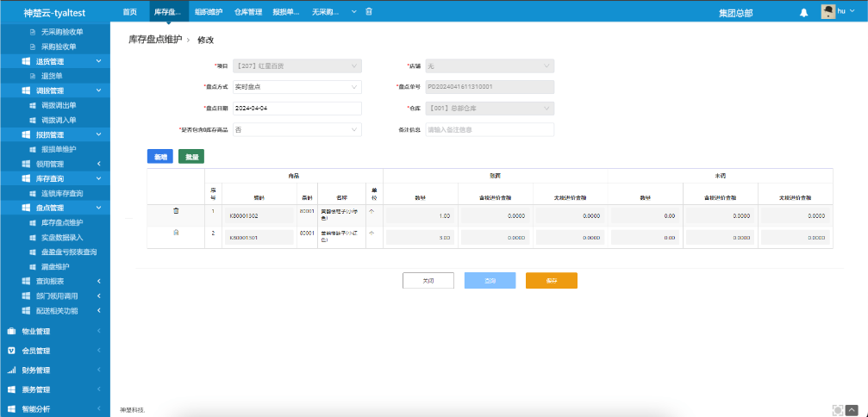Screen dimensions: 868x417
Task: Click the fullscreen icon at bottom right
Action: [836, 410]
